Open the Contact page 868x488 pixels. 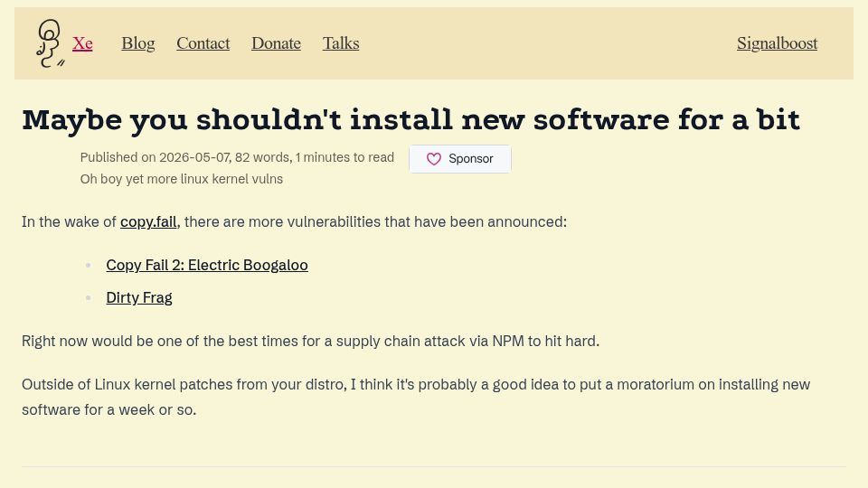(203, 43)
